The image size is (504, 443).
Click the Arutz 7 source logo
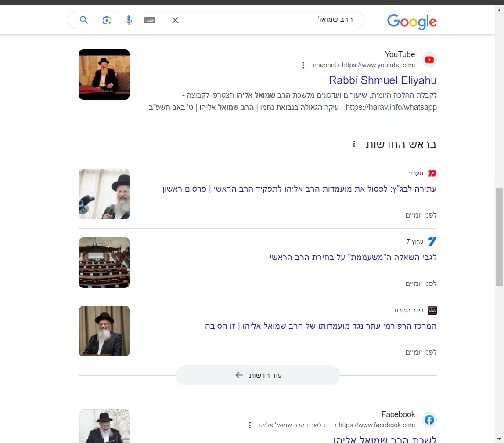[x=432, y=242]
